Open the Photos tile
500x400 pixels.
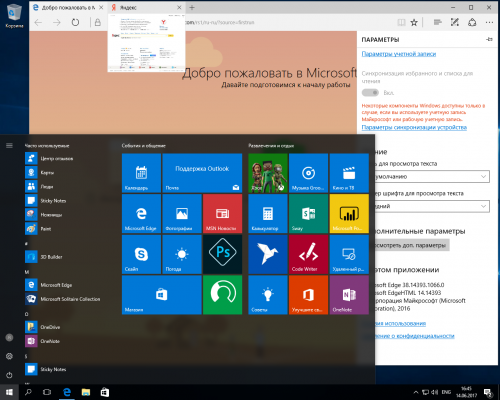tap(182, 214)
